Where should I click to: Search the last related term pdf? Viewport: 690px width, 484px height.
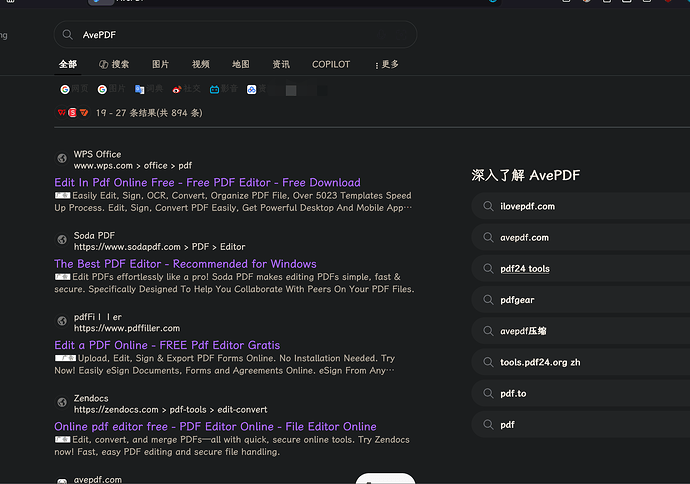(x=580, y=425)
